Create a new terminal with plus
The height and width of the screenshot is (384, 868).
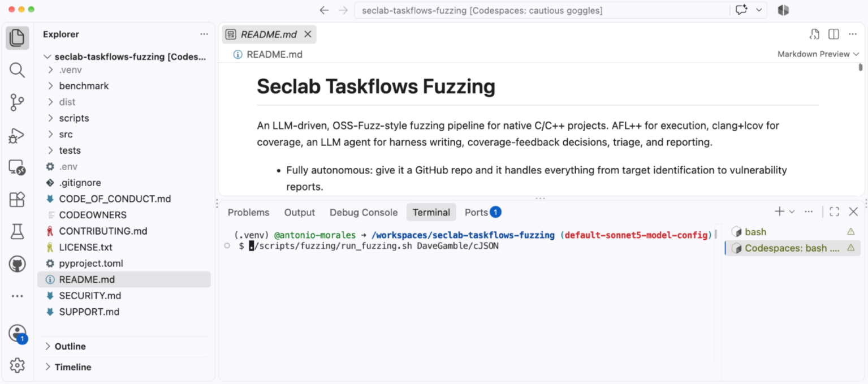click(x=779, y=212)
